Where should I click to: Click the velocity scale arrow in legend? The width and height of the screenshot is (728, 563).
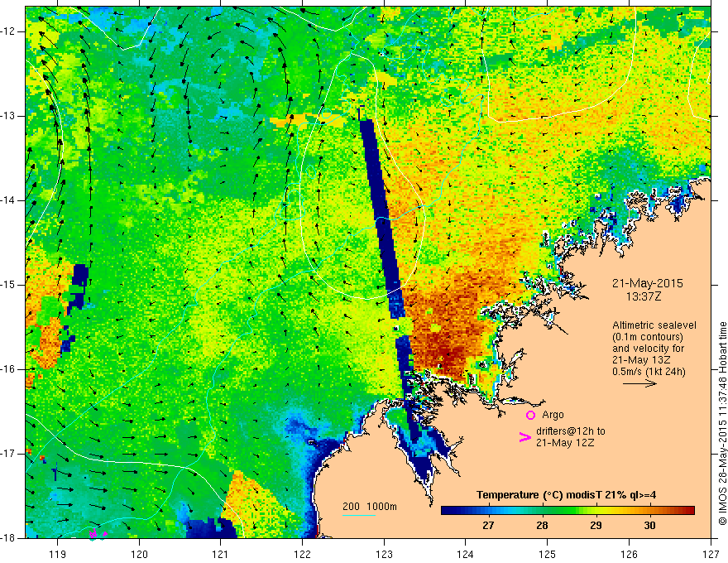coord(639,383)
